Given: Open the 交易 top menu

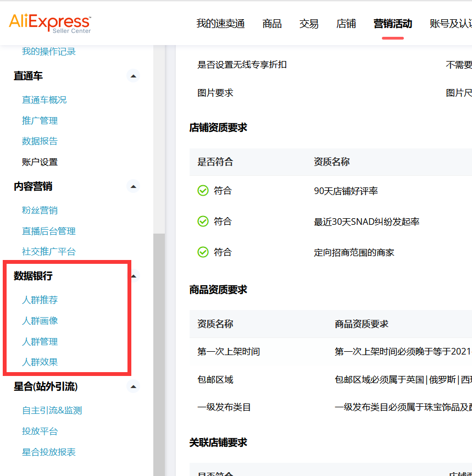Looking at the screenshot, I should [x=309, y=24].
